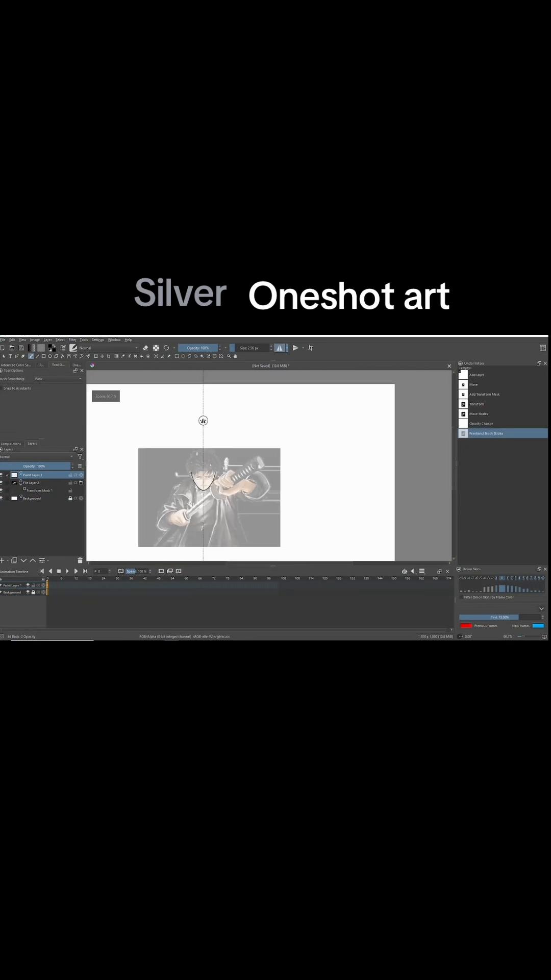551x980 pixels.
Task: Open the File menu
Action: 3,339
